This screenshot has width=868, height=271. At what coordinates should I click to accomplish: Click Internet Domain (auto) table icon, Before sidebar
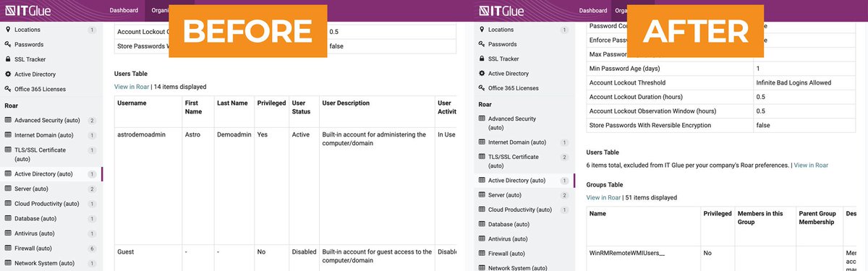pos(8,135)
